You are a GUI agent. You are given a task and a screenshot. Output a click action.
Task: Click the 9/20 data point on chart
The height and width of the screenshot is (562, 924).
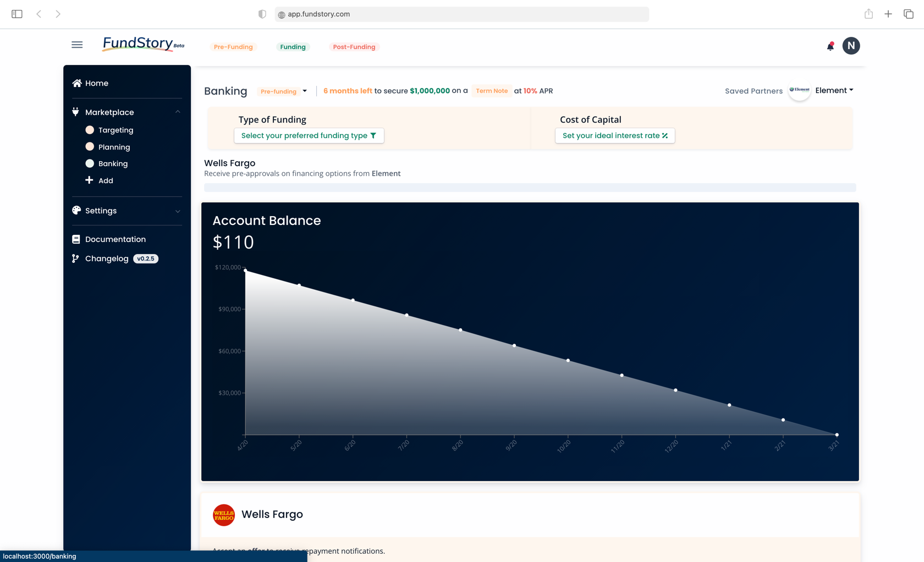514,345
